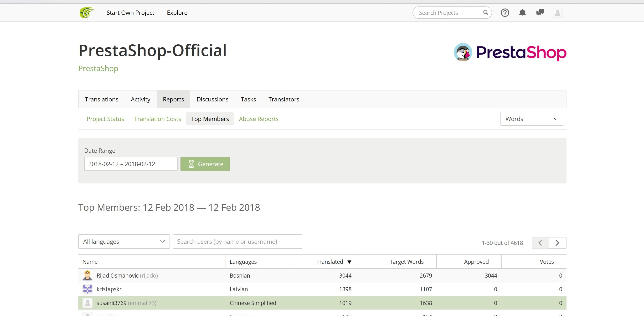Screen dimensions: 644x316
Task: Click the search magnifier icon
Action: [485, 12]
